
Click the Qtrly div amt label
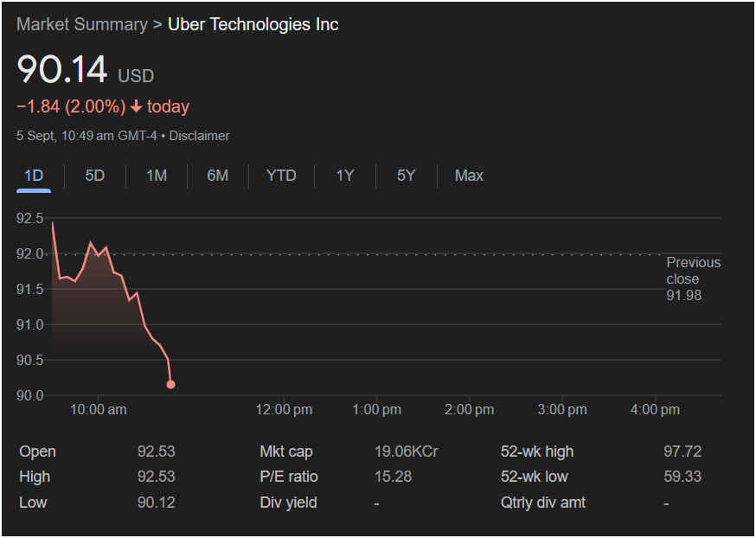[543, 503]
